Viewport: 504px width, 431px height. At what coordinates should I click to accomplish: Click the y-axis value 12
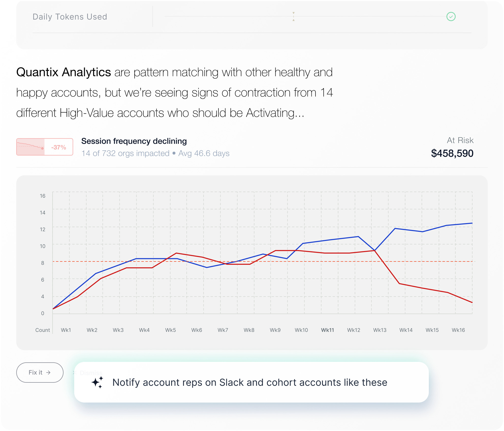(42, 229)
